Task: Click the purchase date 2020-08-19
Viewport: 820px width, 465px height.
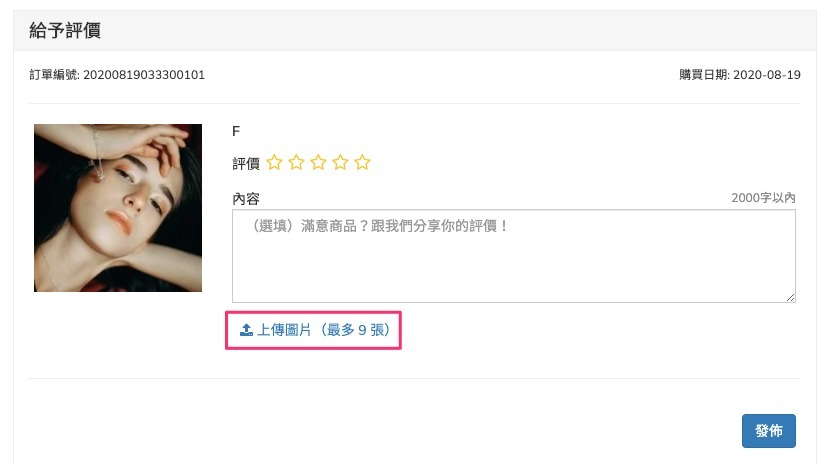Action: pos(764,75)
